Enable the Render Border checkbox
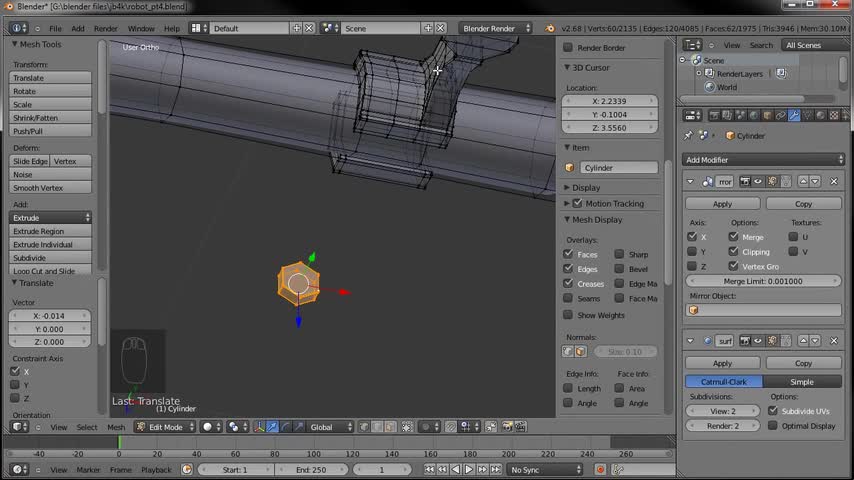This screenshot has width=854, height=480. click(x=568, y=48)
